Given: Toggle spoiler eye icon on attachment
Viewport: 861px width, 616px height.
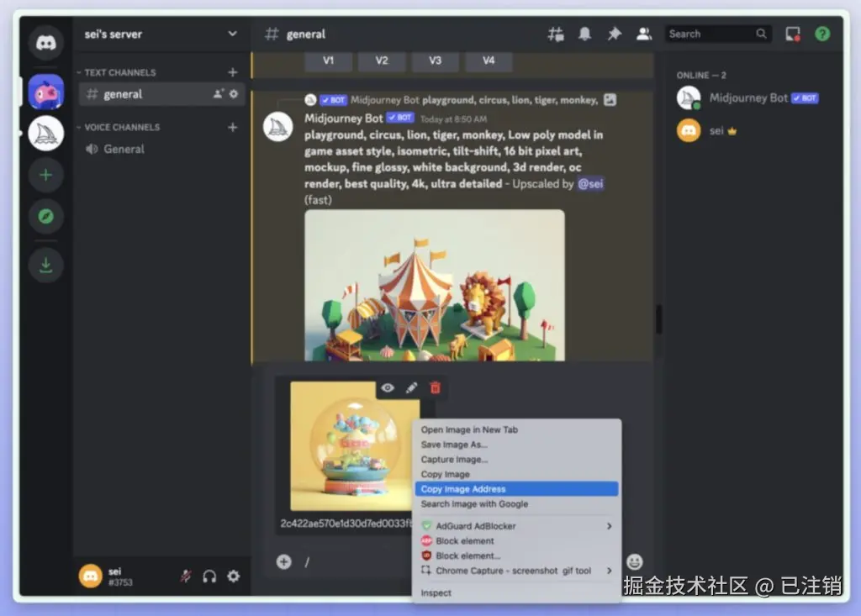Looking at the screenshot, I should point(388,388).
